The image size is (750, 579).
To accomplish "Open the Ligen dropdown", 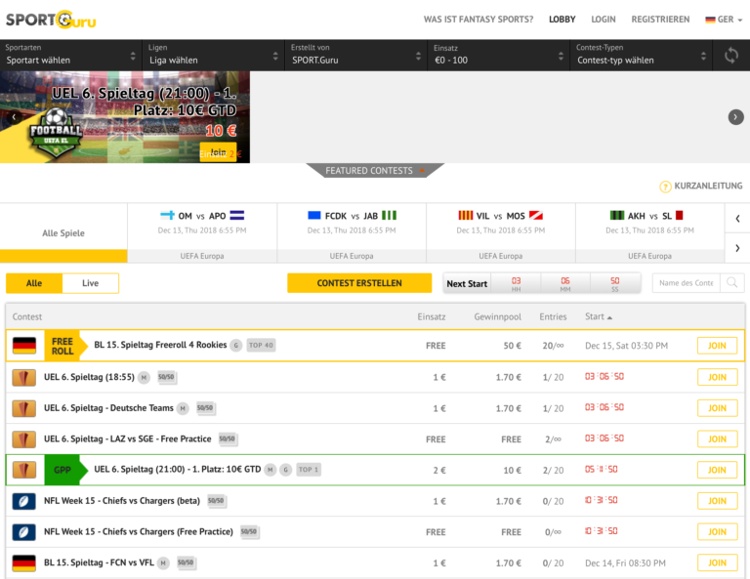I will [x=213, y=56].
